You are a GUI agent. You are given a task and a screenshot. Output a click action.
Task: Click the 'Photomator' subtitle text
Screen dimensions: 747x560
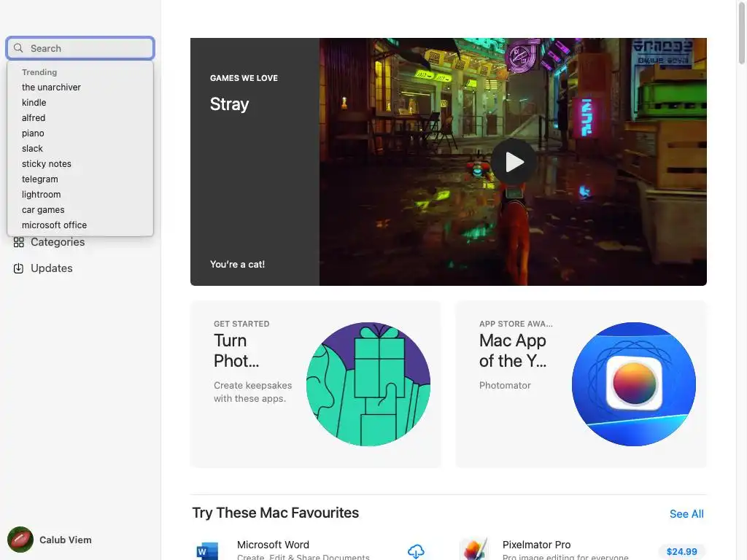tap(505, 385)
